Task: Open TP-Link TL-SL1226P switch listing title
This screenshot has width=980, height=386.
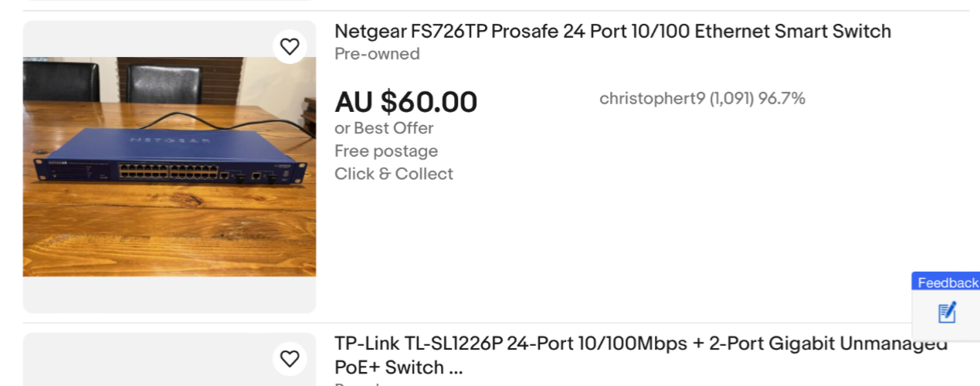Action: 641,355
